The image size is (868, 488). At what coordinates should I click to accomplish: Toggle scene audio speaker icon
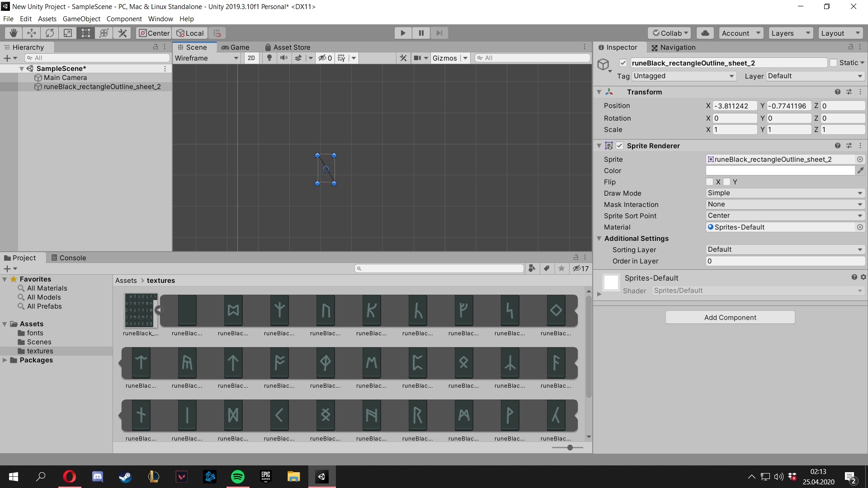click(284, 58)
